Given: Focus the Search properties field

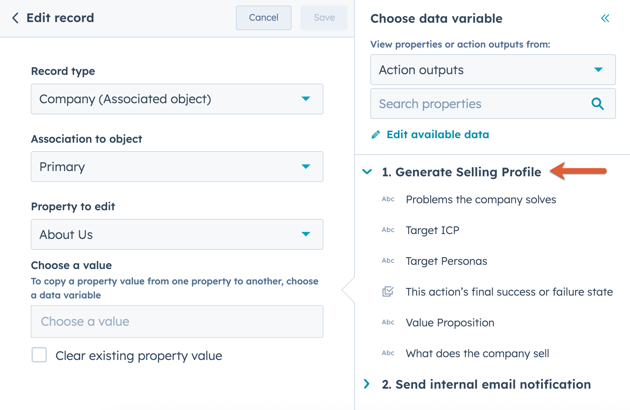Looking at the screenshot, I should 493,104.
